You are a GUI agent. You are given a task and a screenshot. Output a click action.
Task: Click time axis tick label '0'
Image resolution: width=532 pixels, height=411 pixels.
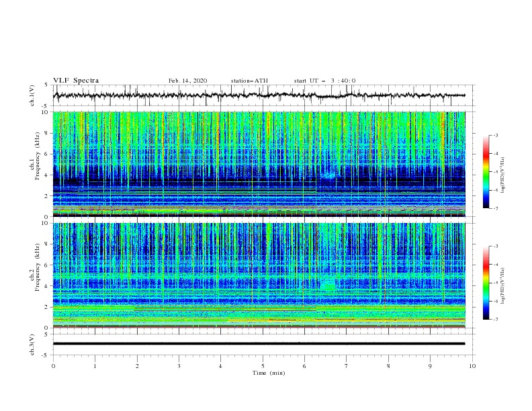point(53,366)
